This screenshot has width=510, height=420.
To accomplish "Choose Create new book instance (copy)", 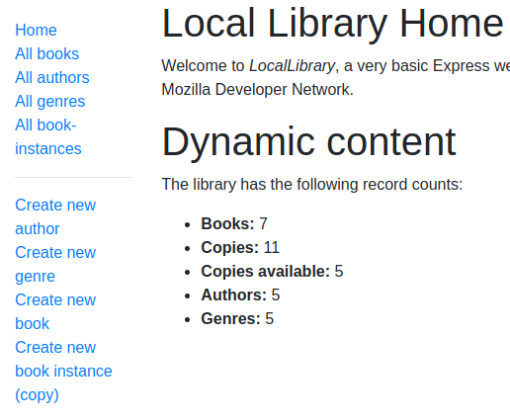I will click(x=63, y=371).
